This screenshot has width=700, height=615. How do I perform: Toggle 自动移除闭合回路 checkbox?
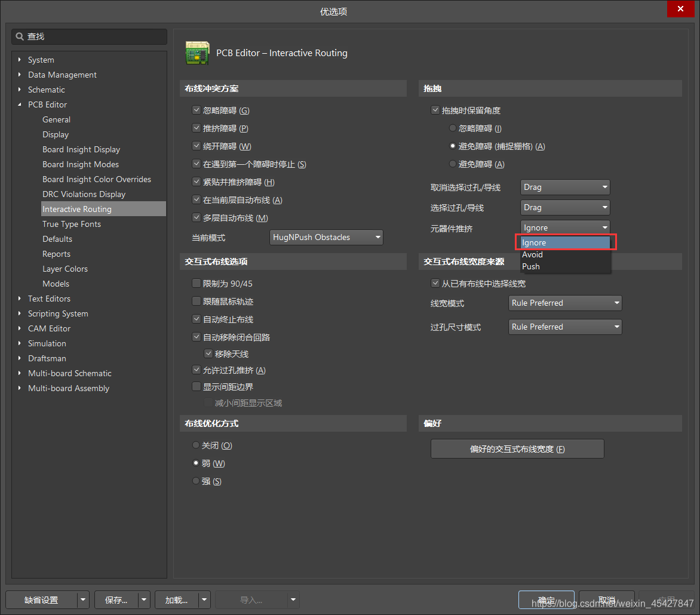197,337
